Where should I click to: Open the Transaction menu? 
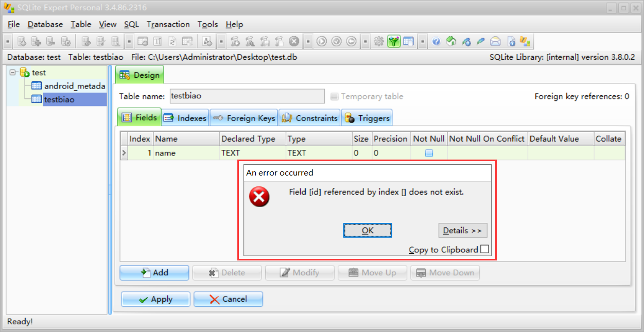[168, 24]
